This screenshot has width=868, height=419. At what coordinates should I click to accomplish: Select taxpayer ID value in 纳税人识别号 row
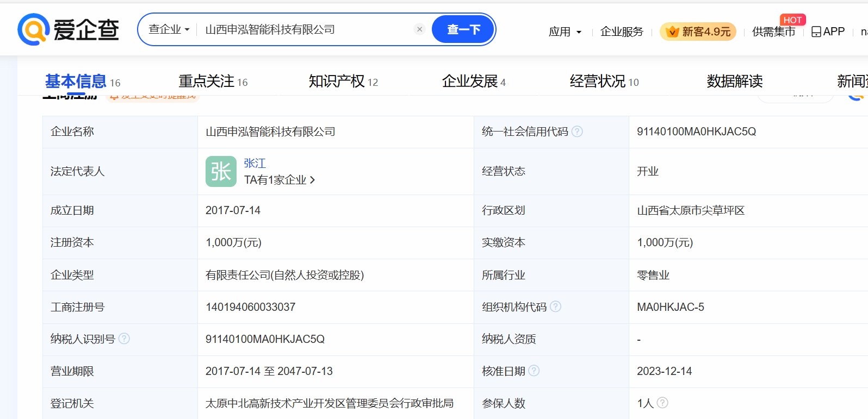tap(265, 339)
